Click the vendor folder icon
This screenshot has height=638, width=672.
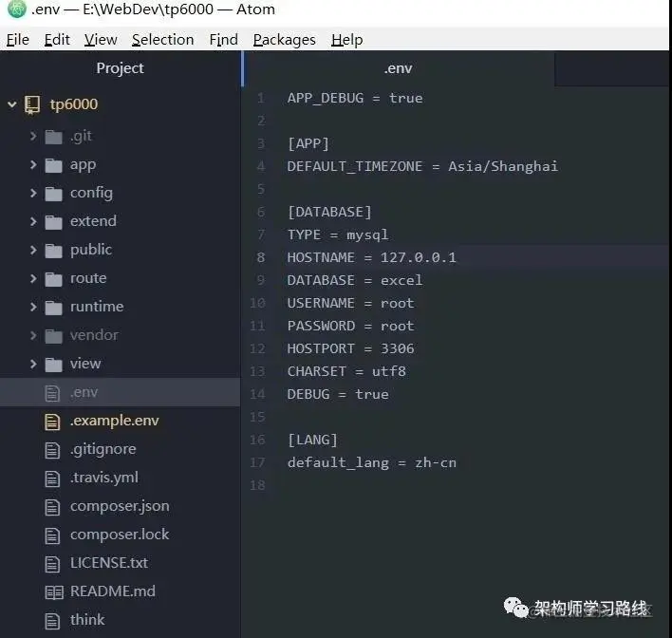tap(53, 336)
